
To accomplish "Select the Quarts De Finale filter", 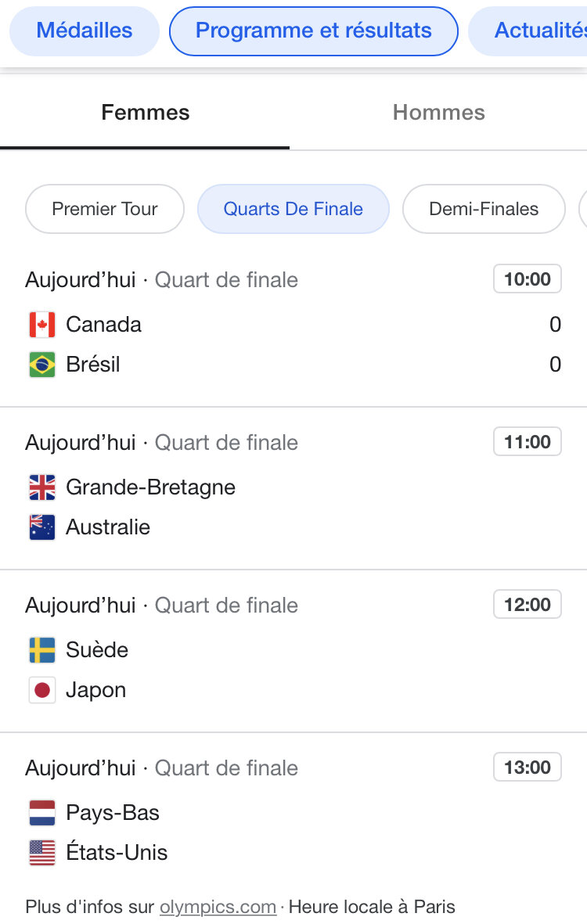I will (293, 209).
